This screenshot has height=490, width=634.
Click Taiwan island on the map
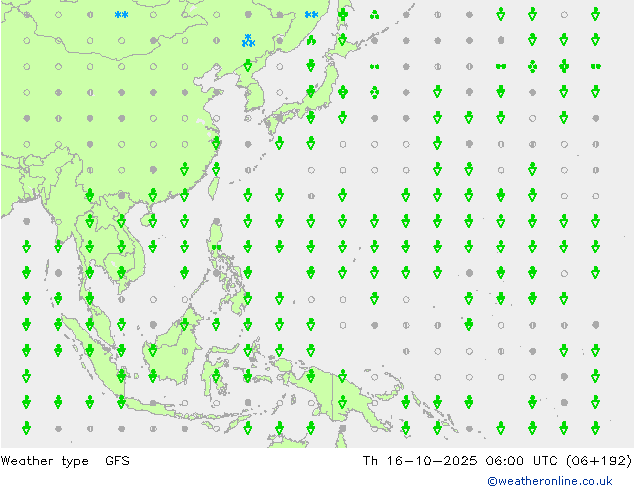pyautogui.click(x=213, y=187)
